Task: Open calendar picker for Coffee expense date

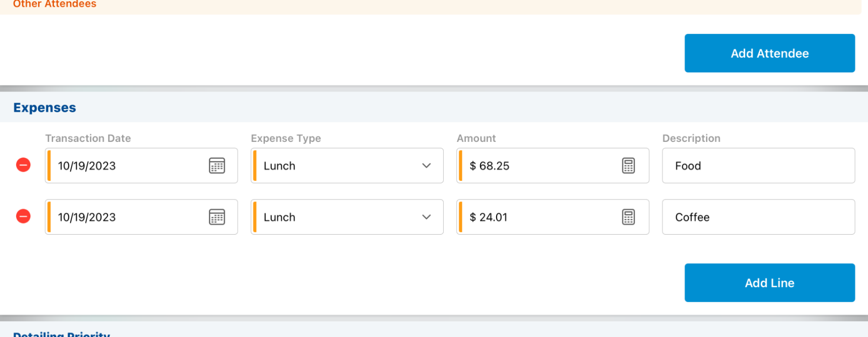Action: [217, 217]
